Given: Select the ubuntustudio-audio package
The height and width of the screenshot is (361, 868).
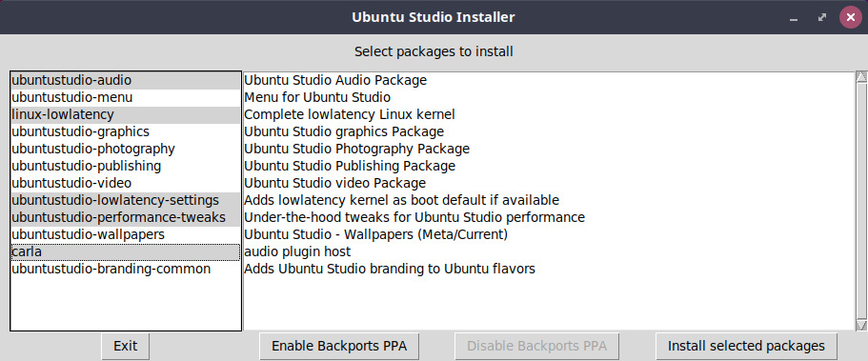Looking at the screenshot, I should pyautogui.click(x=126, y=80).
